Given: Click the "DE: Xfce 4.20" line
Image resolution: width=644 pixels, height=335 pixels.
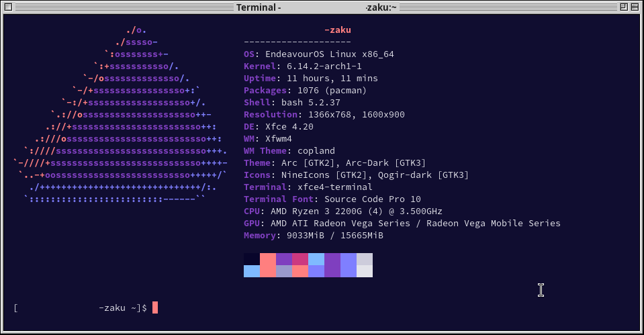Looking at the screenshot, I should pos(279,126).
